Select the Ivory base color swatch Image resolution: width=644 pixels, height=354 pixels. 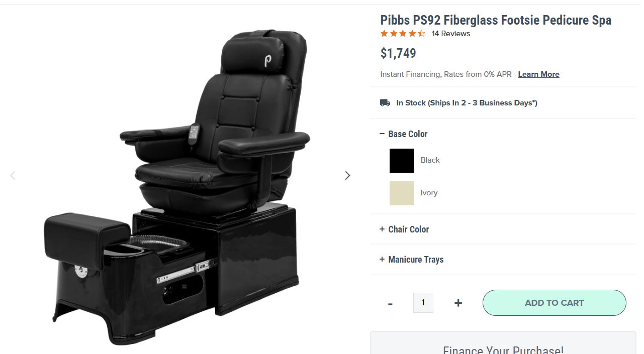click(x=402, y=193)
